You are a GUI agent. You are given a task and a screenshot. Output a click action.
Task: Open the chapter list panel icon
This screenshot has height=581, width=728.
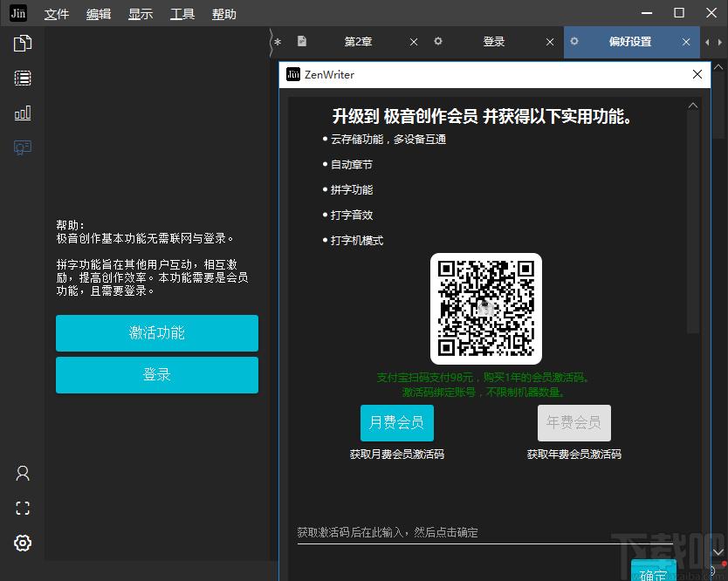23,78
